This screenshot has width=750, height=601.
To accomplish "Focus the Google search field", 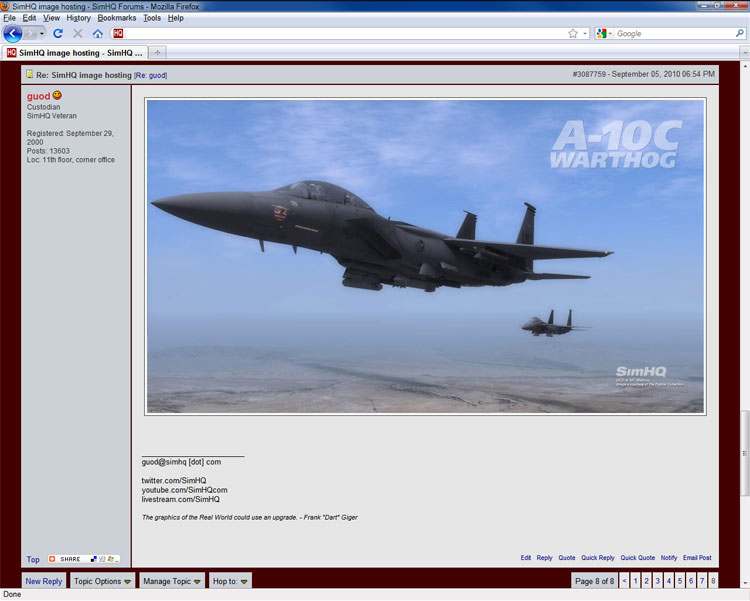I will 674,33.
